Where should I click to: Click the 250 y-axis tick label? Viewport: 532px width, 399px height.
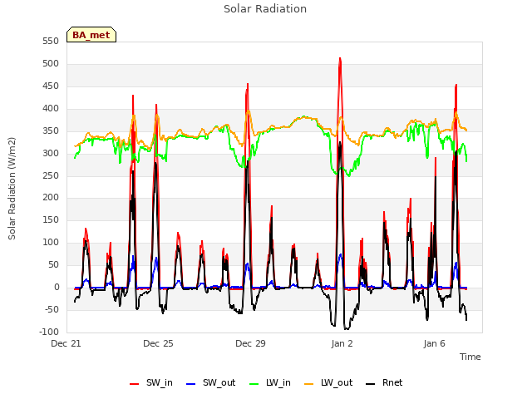(x=51, y=175)
